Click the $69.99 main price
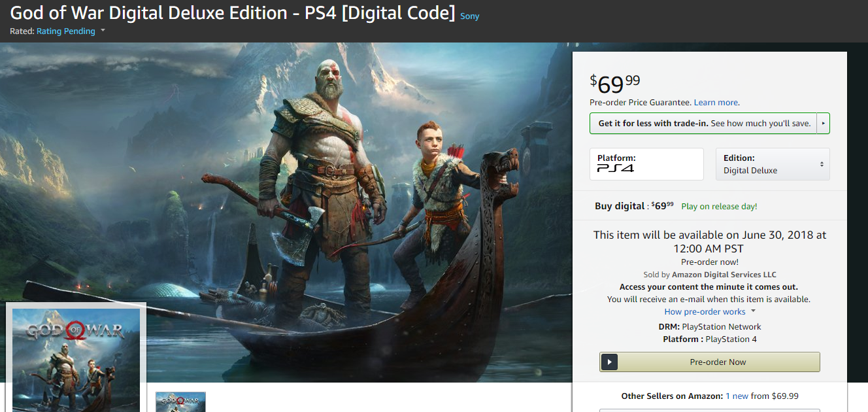The height and width of the screenshot is (412, 868). point(615,84)
